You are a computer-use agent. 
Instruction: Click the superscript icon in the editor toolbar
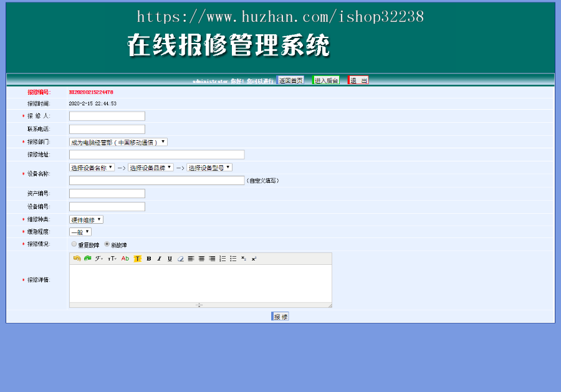253,258
